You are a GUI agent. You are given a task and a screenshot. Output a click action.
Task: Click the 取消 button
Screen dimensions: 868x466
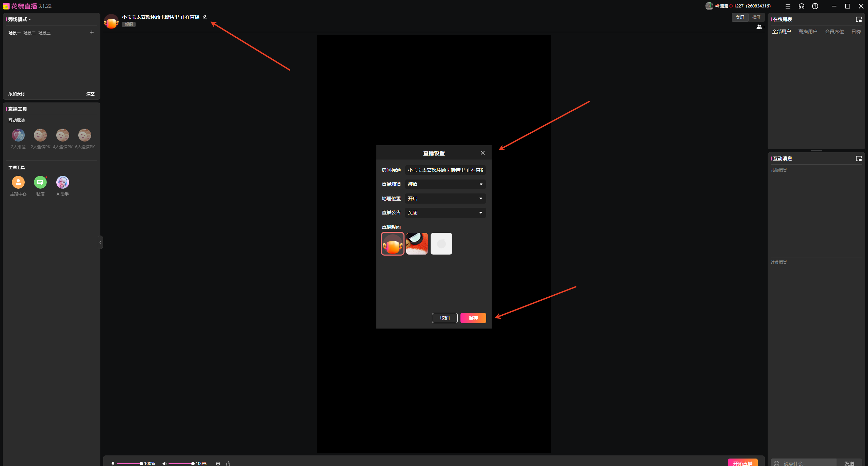point(445,318)
